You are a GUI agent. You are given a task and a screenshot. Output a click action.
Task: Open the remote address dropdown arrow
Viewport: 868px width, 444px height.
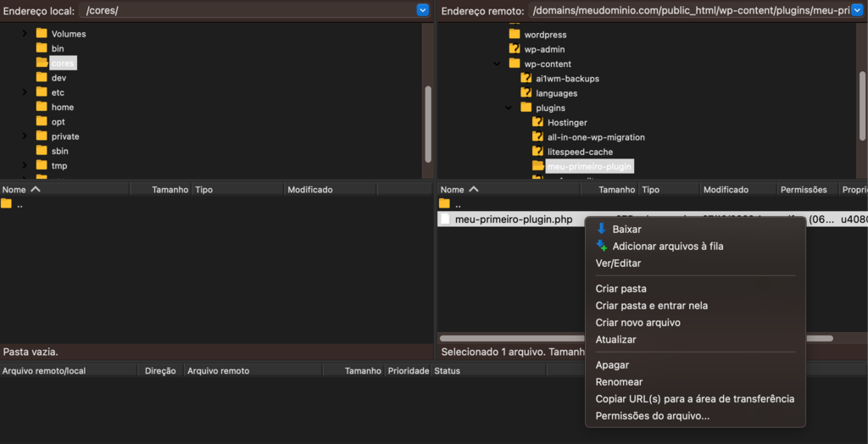click(856, 10)
